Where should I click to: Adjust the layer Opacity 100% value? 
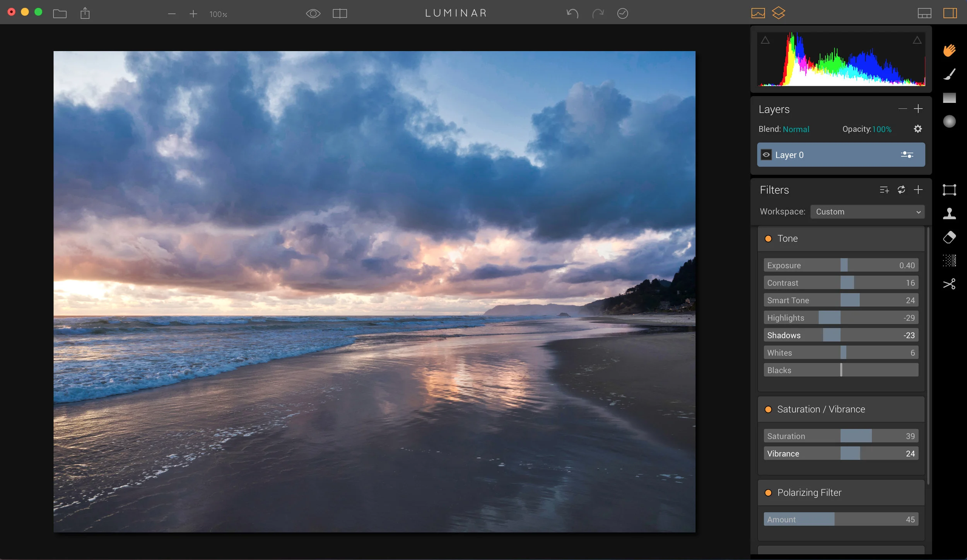point(882,129)
